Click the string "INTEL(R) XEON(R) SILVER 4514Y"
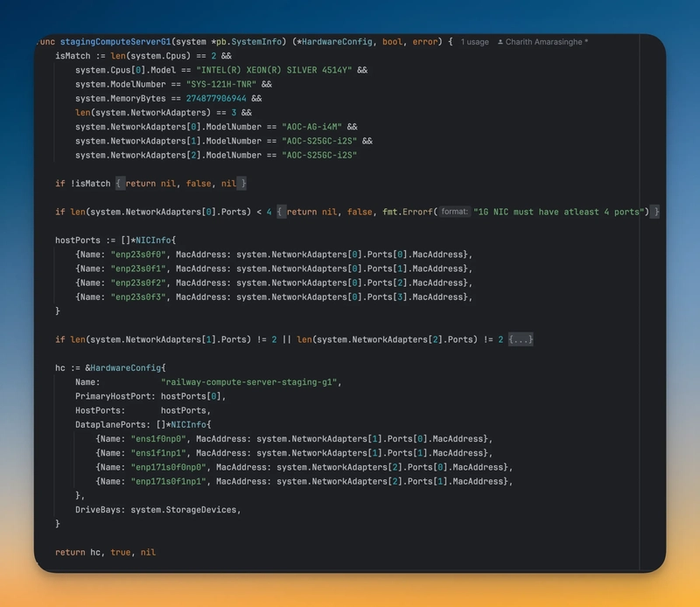Image resolution: width=700 pixels, height=607 pixels. (274, 70)
